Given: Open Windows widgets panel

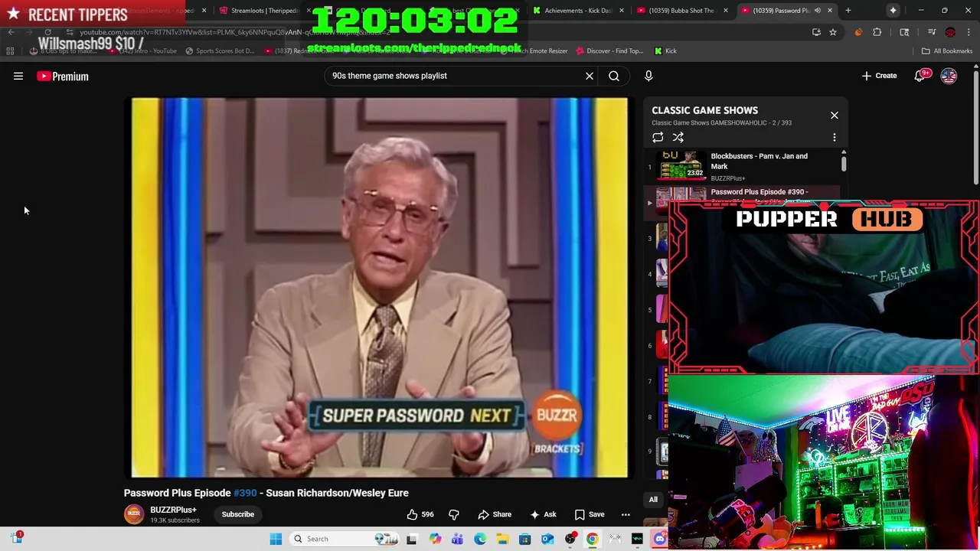Looking at the screenshot, I should click(x=16, y=538).
